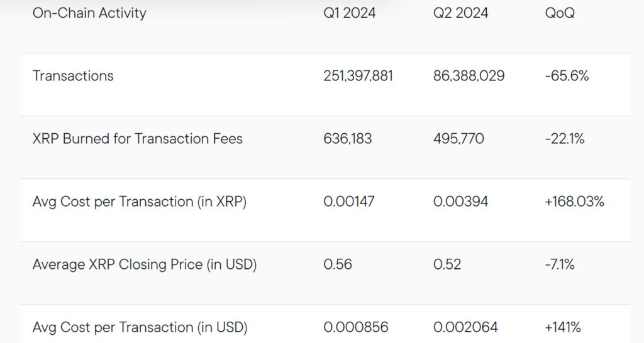Select the Q2 transactions value 86,388,029

click(469, 76)
